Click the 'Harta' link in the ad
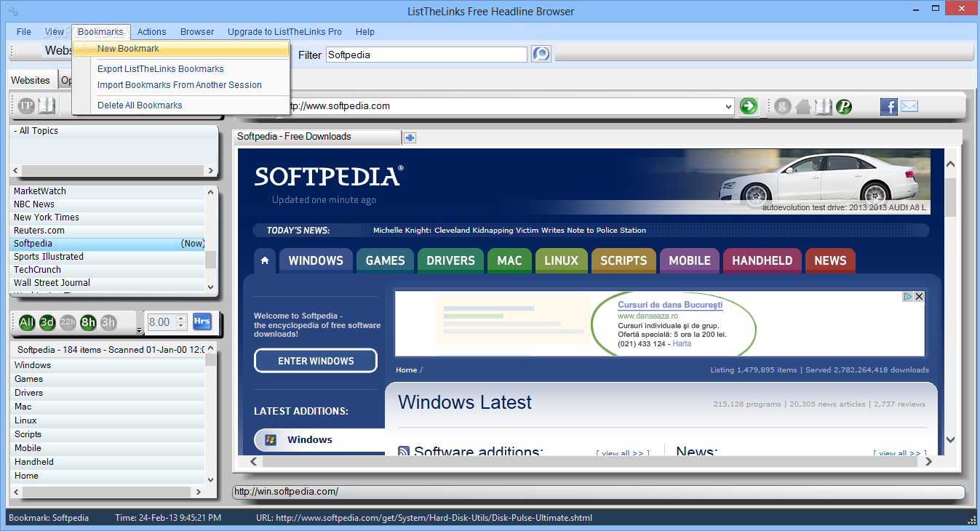This screenshot has width=980, height=531. coord(682,343)
